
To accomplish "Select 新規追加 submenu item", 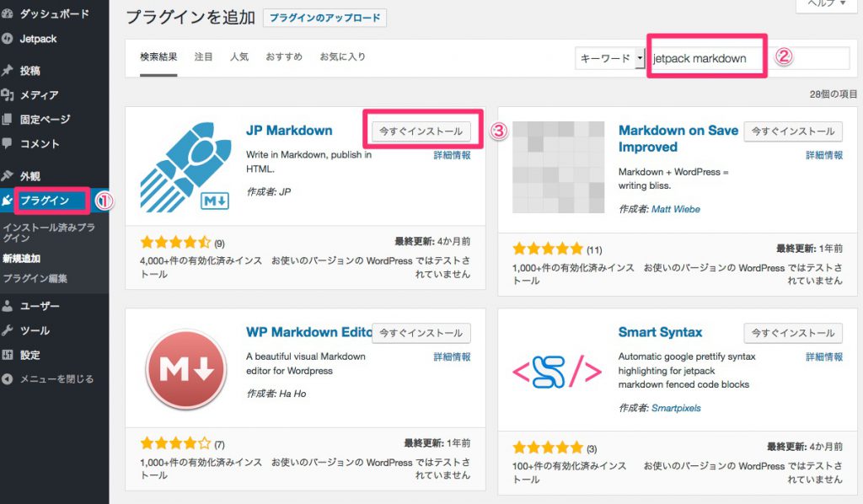I will pyautogui.click(x=21, y=258).
